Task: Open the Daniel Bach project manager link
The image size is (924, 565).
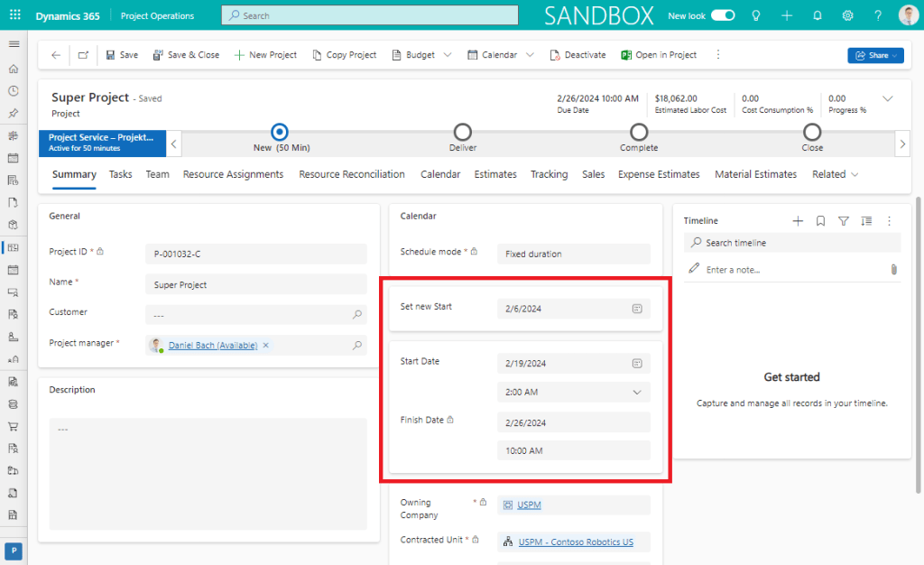Action: coord(212,346)
